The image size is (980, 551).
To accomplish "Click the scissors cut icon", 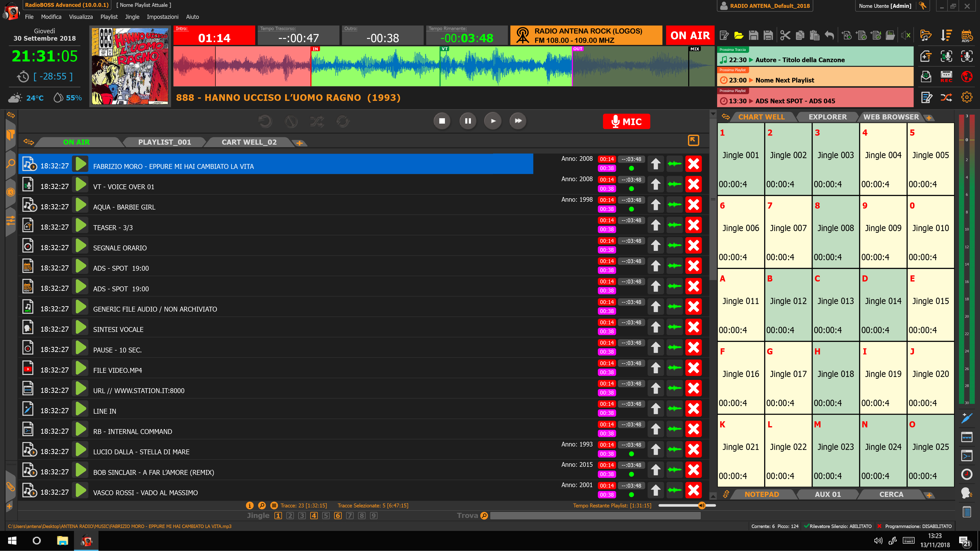I will tap(785, 35).
